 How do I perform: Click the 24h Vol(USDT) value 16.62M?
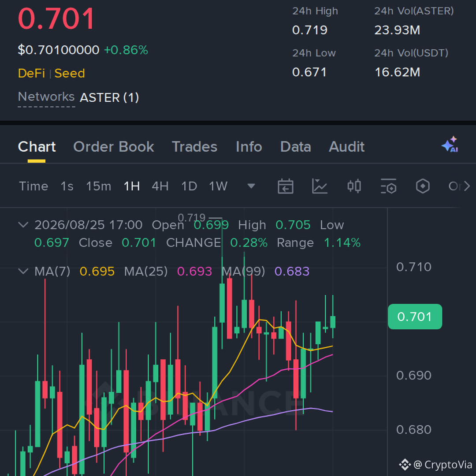coord(398,72)
